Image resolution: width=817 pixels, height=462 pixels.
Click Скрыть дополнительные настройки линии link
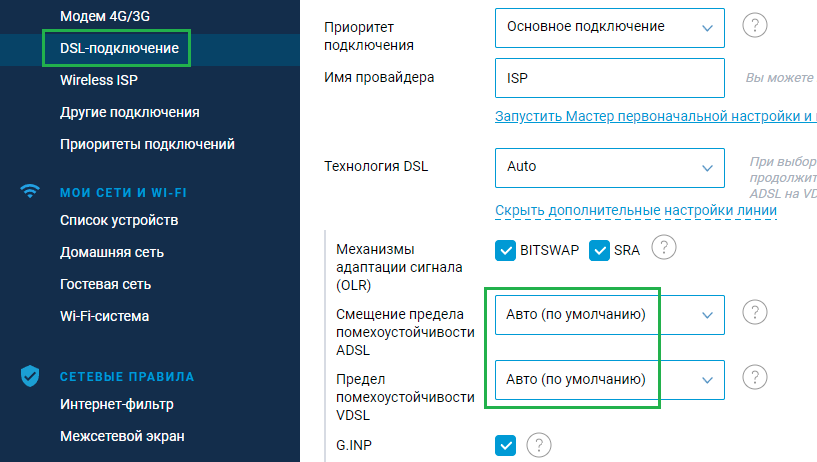pyautogui.click(x=635, y=211)
